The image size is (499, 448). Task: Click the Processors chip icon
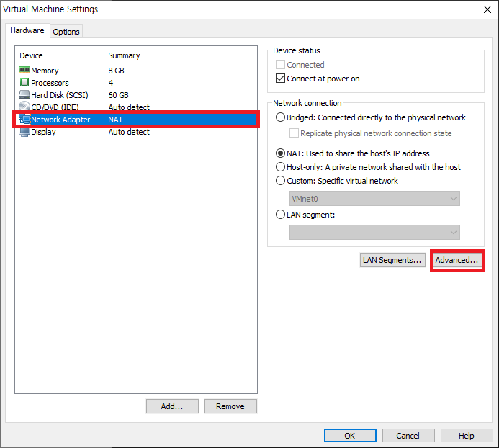coord(24,82)
